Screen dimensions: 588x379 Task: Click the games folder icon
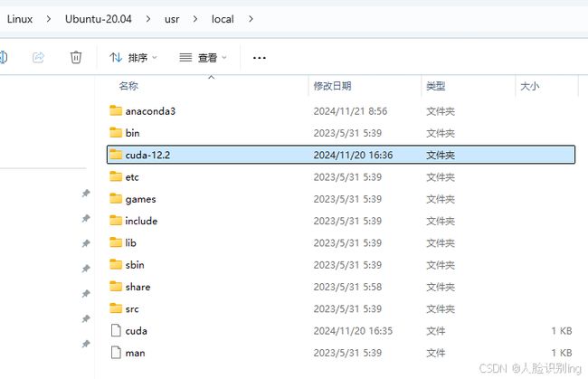(x=116, y=198)
